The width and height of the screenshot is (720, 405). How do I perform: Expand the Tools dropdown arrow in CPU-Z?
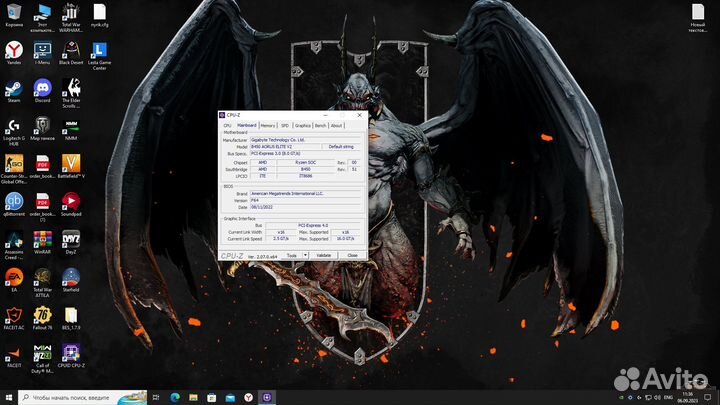point(305,255)
